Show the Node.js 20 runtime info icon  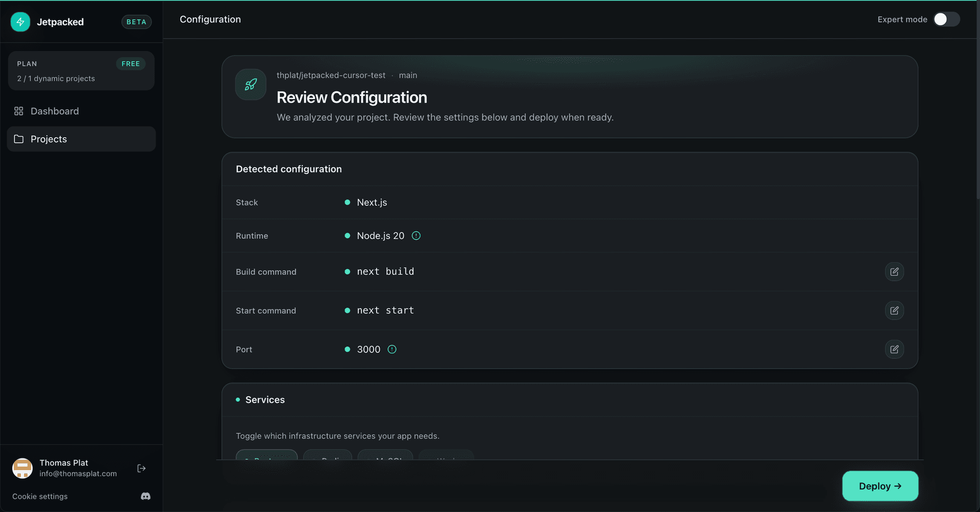coord(416,236)
